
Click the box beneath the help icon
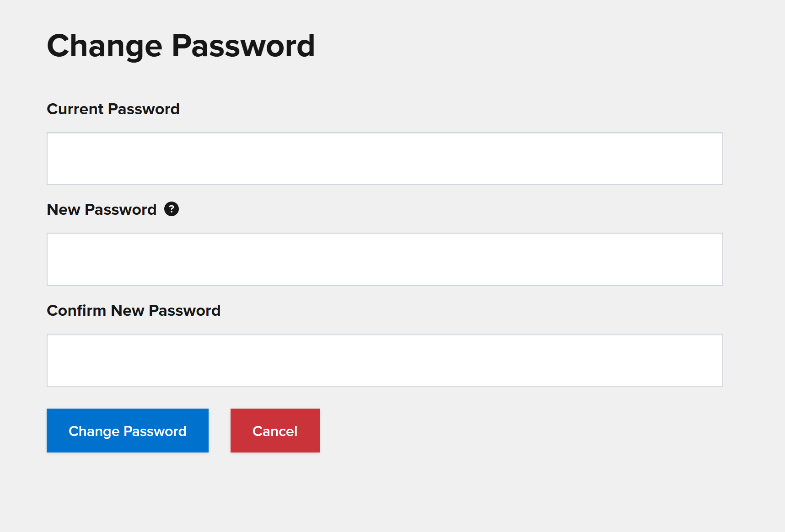pyautogui.click(x=385, y=259)
